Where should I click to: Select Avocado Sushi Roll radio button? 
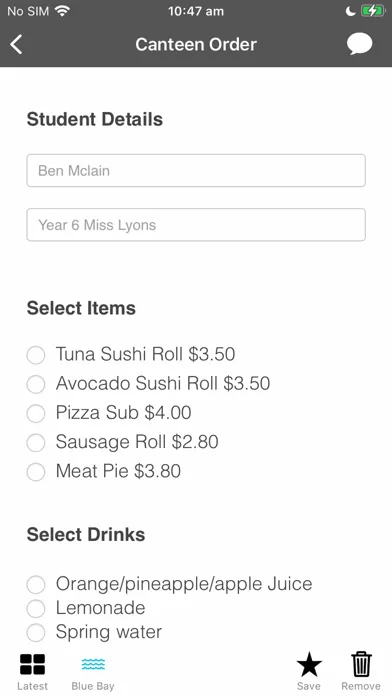tap(36, 384)
